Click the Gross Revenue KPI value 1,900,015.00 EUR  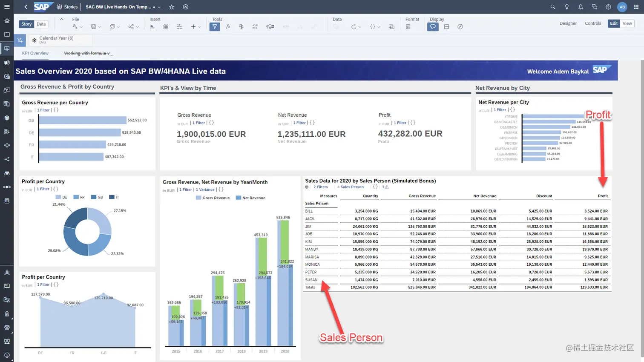coord(211,134)
